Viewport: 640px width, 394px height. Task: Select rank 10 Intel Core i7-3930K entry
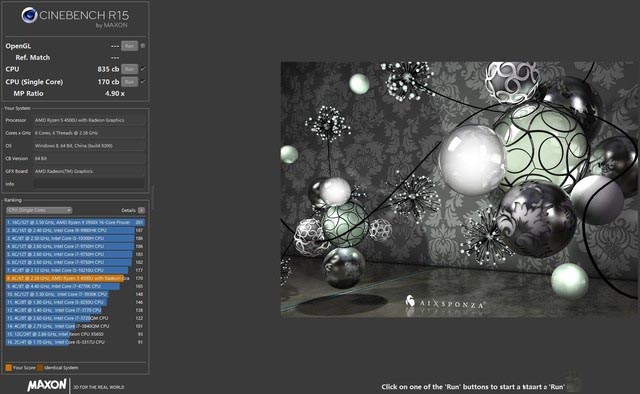(75, 294)
